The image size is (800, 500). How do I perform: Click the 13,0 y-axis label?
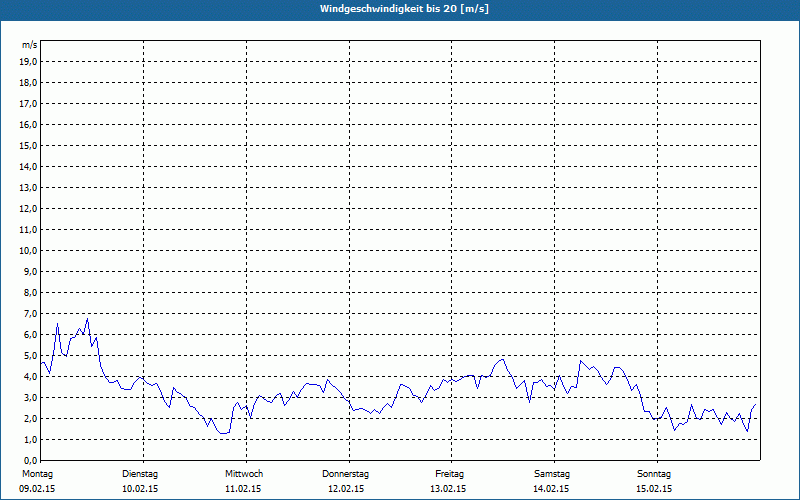pos(28,188)
